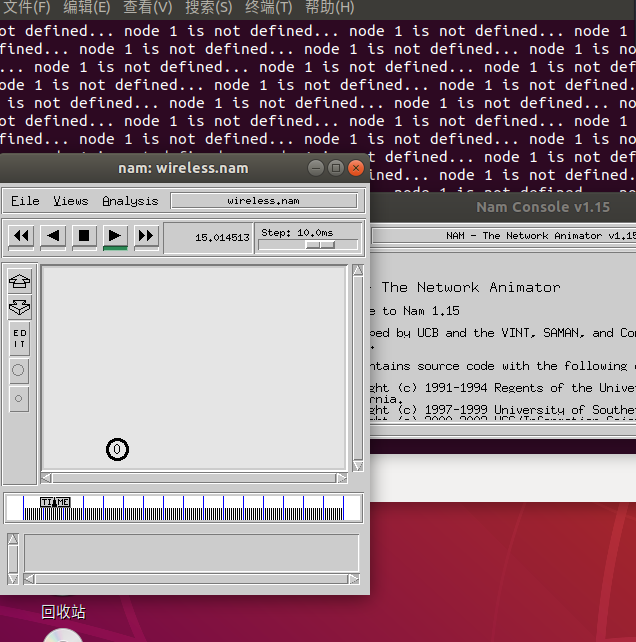This screenshot has height=642, width=636.
Task: Click the zoom in arrow icon
Action: (x=19, y=281)
